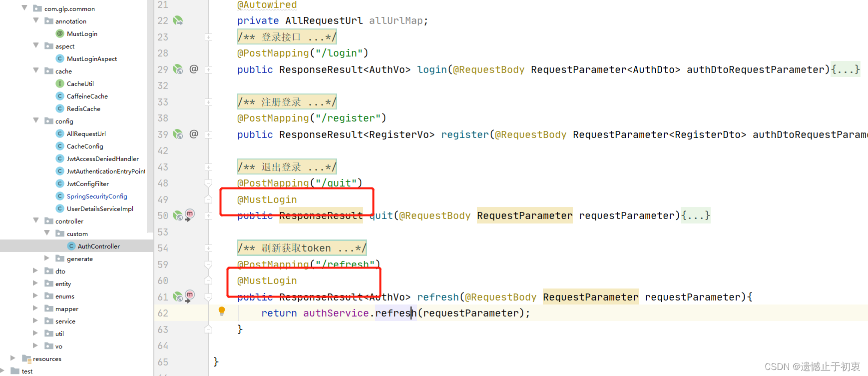Viewport: 868px width, 376px height.
Task: Open the UserDetailsServiceImpl class
Action: [x=100, y=208]
